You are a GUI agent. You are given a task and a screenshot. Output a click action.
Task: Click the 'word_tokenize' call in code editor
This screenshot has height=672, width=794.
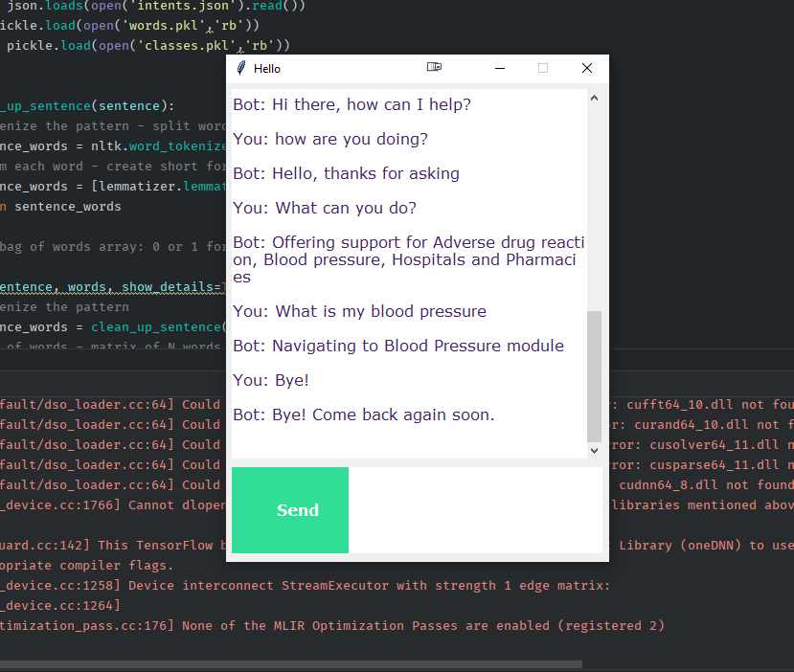tap(177, 146)
